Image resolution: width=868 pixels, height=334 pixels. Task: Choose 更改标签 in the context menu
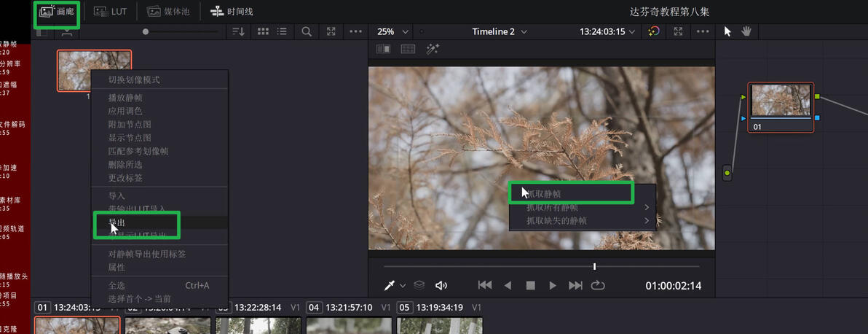point(125,177)
